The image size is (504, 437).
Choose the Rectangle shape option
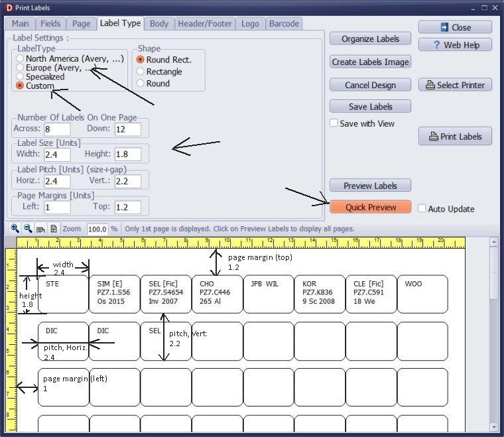[141, 72]
